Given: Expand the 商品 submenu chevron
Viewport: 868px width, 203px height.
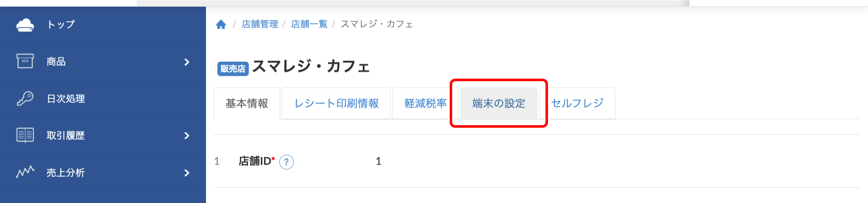Looking at the screenshot, I should 187,62.
